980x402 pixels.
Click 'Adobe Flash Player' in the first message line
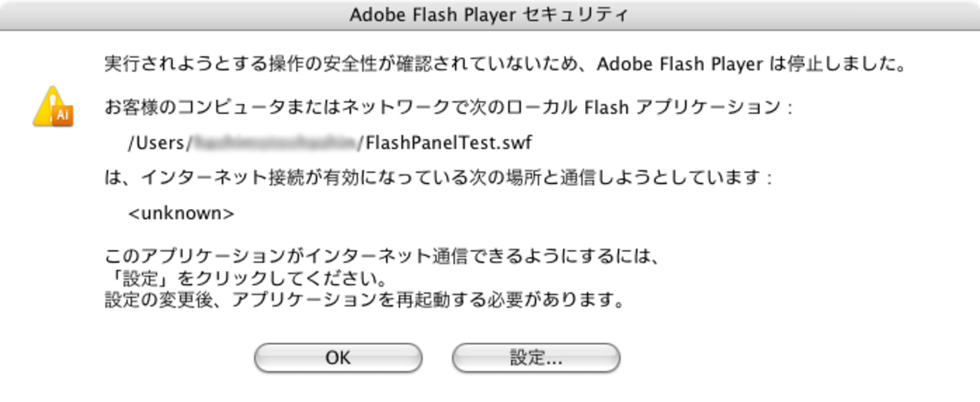coord(680,65)
